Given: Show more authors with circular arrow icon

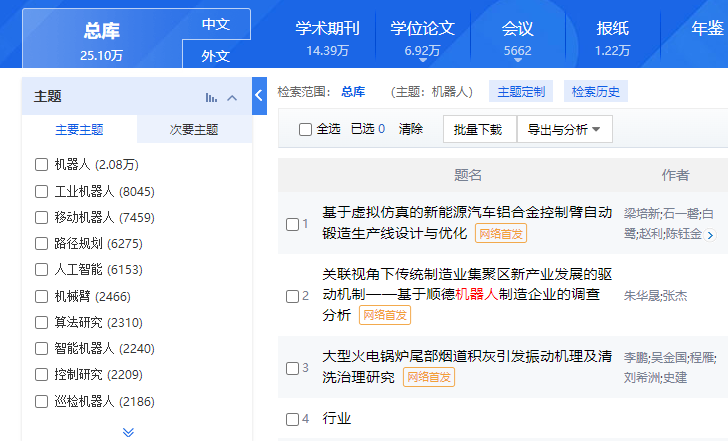Looking at the screenshot, I should pos(709,235).
